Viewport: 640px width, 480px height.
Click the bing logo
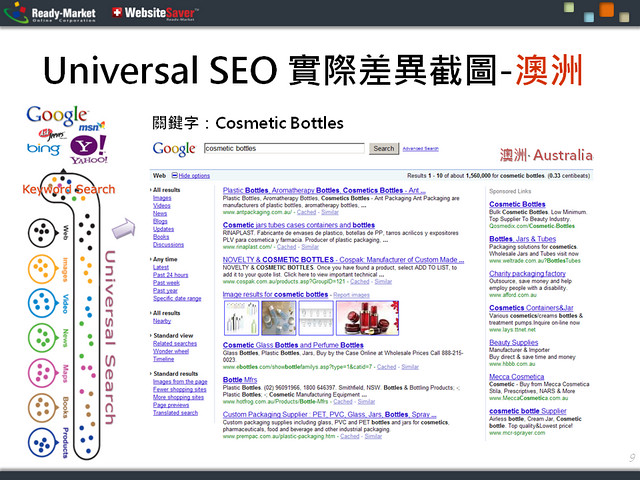[43, 149]
